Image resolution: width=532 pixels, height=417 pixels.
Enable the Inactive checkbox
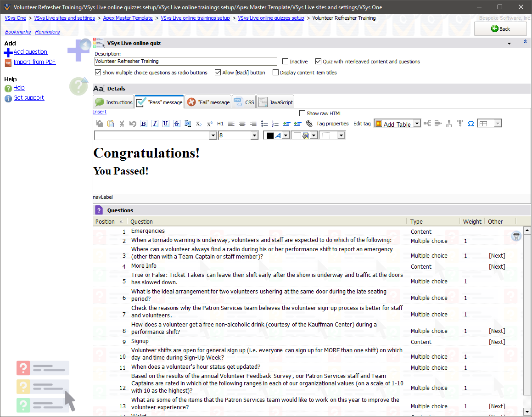(286, 62)
